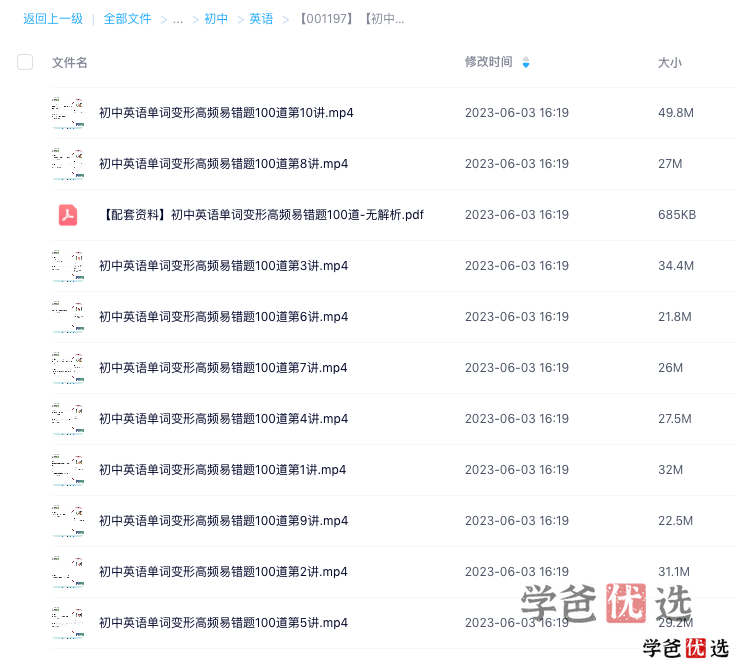The width and height of the screenshot is (736, 663).
Task: Click the modified date of 第7讲.mp4
Action: click(x=517, y=368)
